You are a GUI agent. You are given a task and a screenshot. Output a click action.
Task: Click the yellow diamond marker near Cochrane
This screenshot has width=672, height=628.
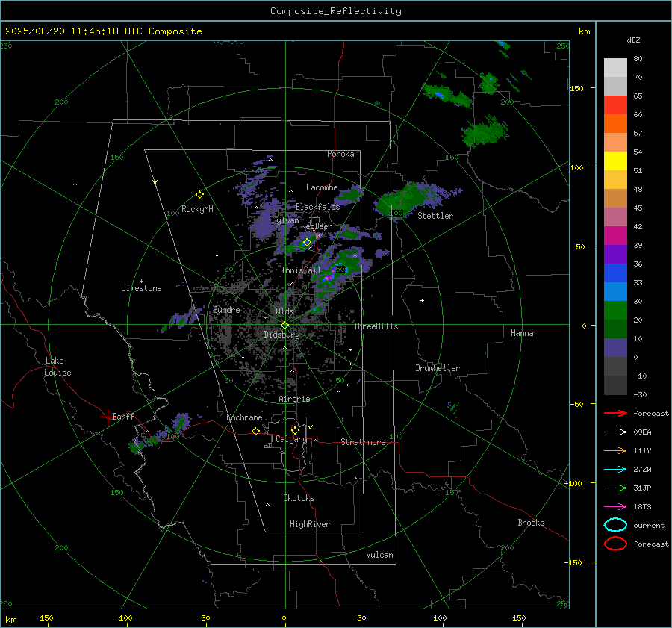pyautogui.click(x=255, y=431)
